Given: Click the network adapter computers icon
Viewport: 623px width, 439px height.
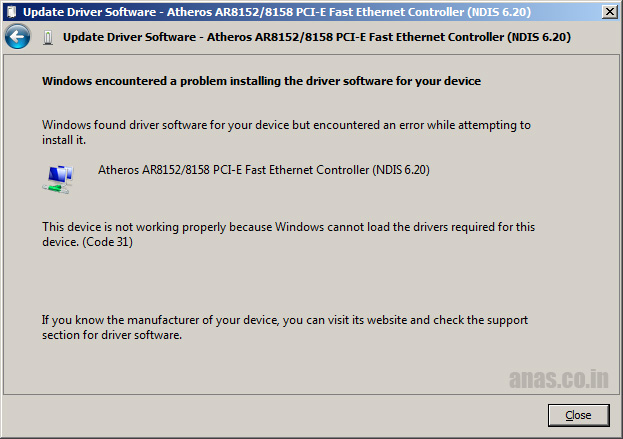Looking at the screenshot, I should [x=58, y=179].
